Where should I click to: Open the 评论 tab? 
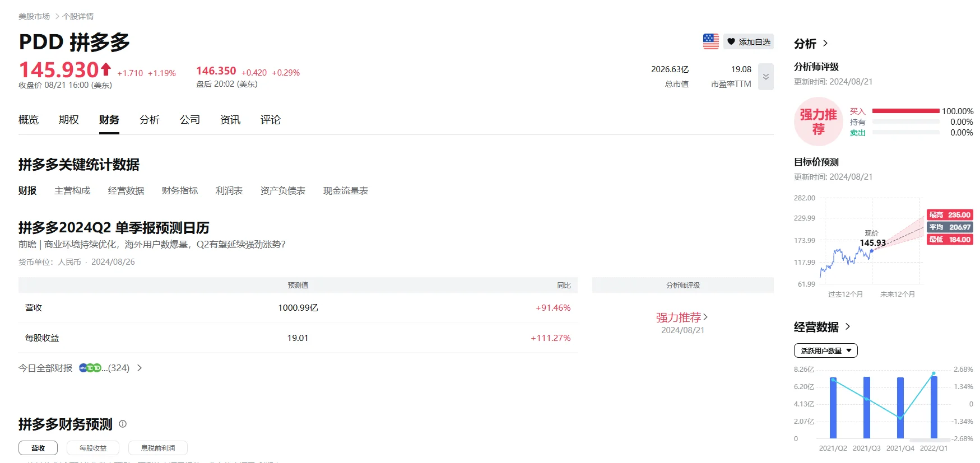point(271,120)
